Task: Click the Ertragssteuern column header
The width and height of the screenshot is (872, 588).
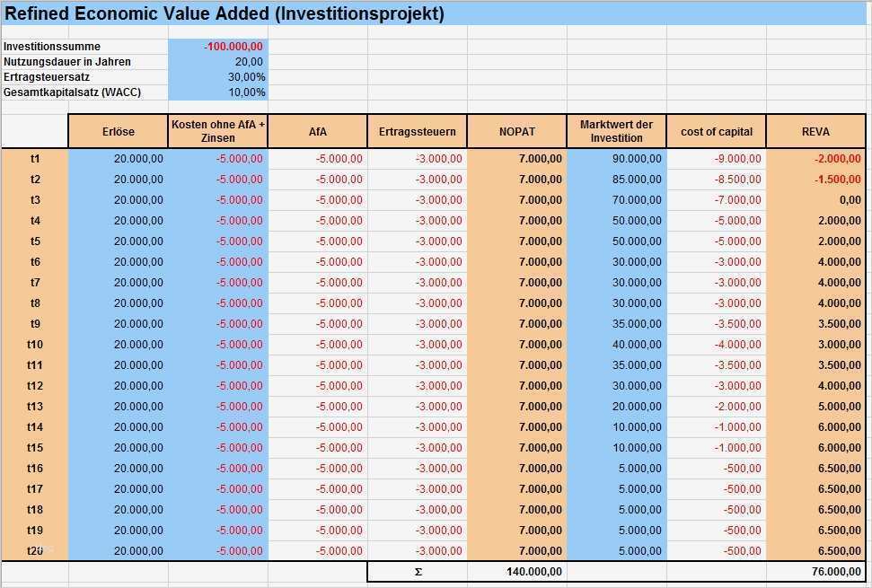Action: pyautogui.click(x=417, y=130)
